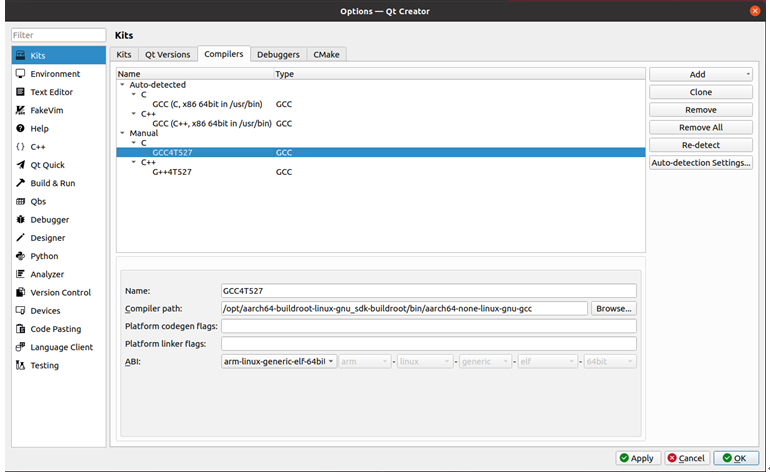
Task: Collapse the C++ node under Auto-detected
Action: click(134, 113)
